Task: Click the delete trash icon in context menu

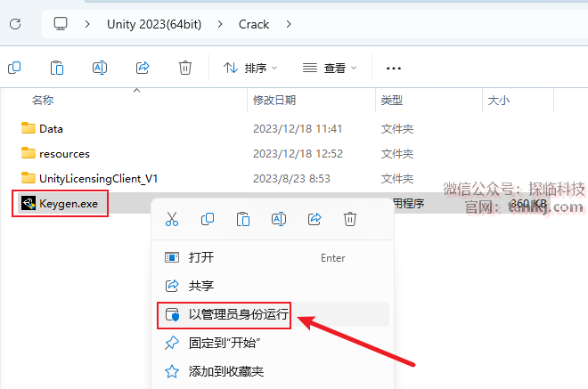Action: (350, 219)
